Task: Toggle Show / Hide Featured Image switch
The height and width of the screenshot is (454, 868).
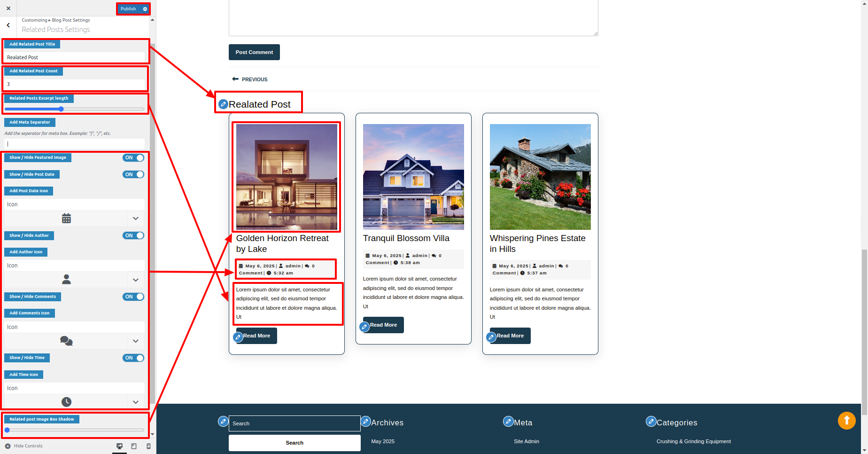Action: pos(133,158)
